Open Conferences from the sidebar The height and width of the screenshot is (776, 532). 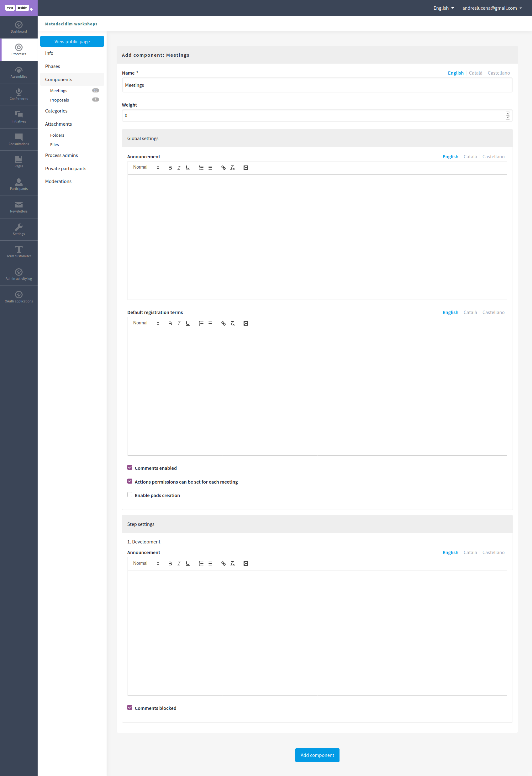point(19,95)
